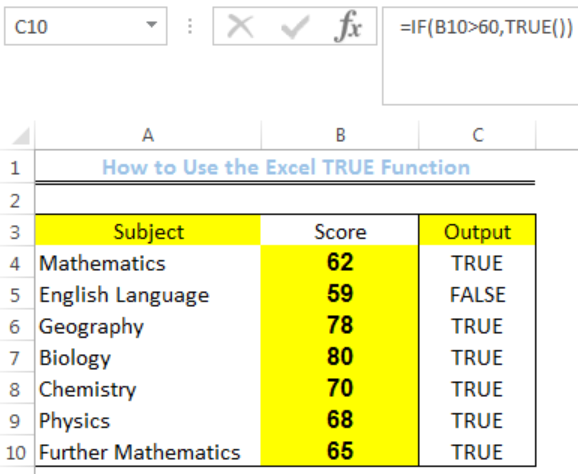Select the Biology score cell with 80
The width and height of the screenshot is (582, 474).
(340, 358)
